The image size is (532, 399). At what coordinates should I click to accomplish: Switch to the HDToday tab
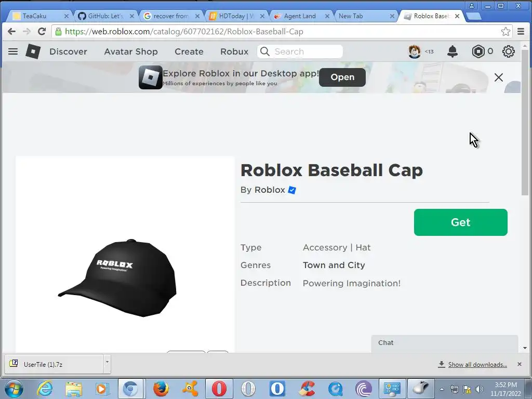click(236, 16)
